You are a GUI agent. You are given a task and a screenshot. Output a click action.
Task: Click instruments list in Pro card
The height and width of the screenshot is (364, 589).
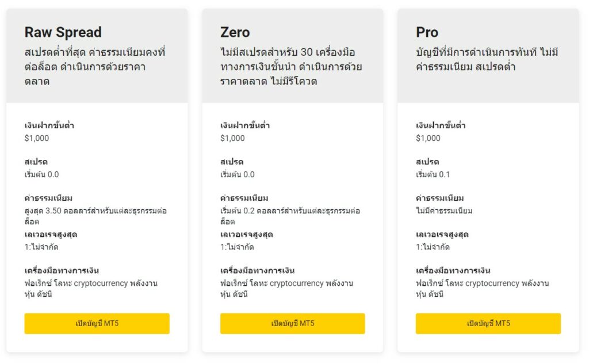point(482,289)
